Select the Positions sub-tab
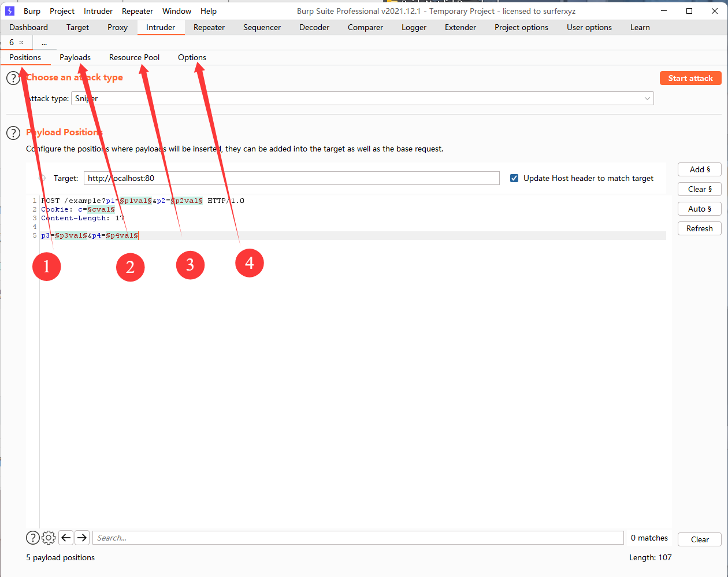The height and width of the screenshot is (577, 728). [x=25, y=57]
